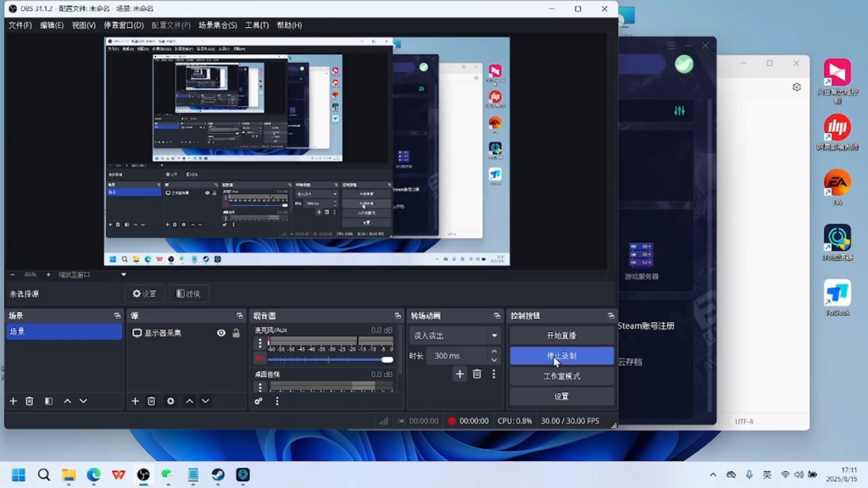Add a transition with the plus icon
Screen dimensions: 868x488
click(x=459, y=374)
